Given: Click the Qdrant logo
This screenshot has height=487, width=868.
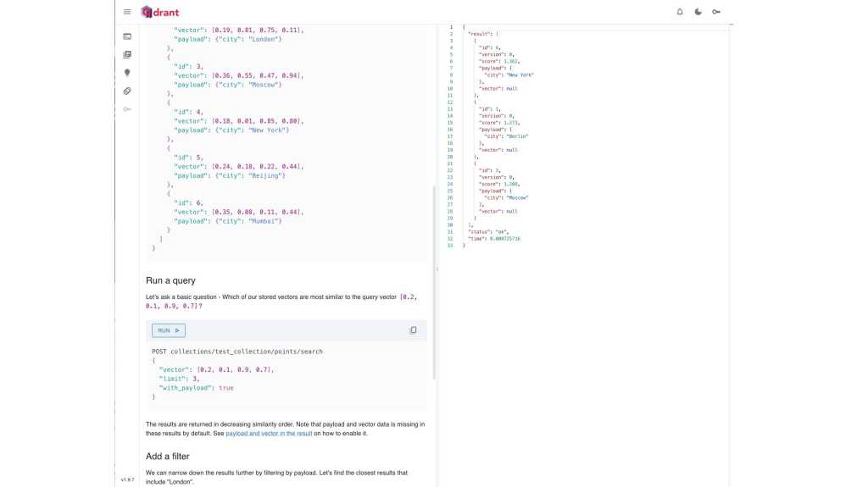Looking at the screenshot, I should pos(160,12).
